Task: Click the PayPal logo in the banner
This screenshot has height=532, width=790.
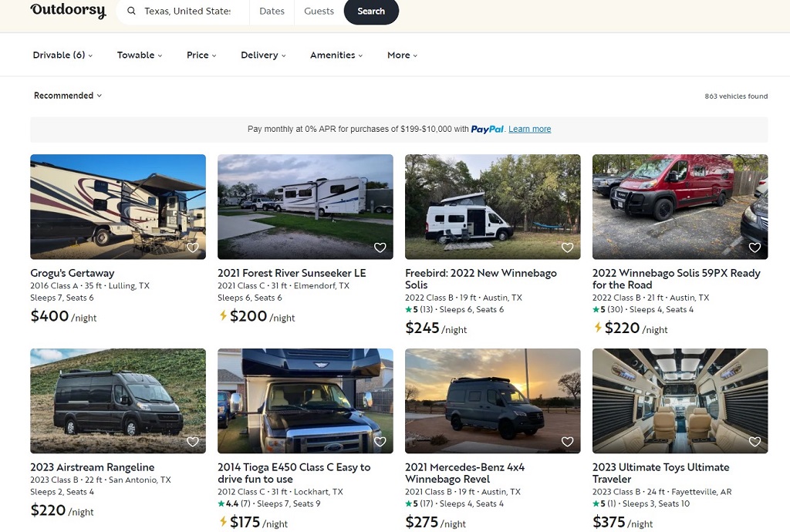Action: coord(487,129)
